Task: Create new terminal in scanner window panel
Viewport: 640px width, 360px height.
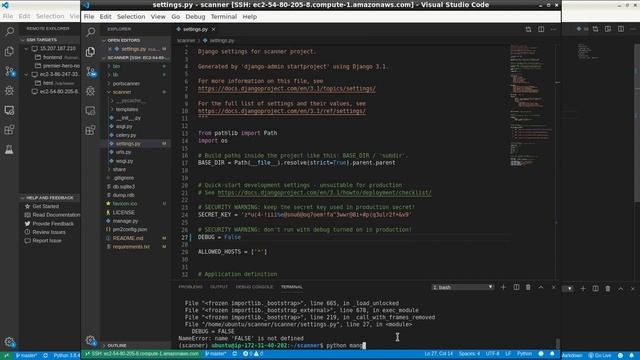Action: tap(503, 287)
